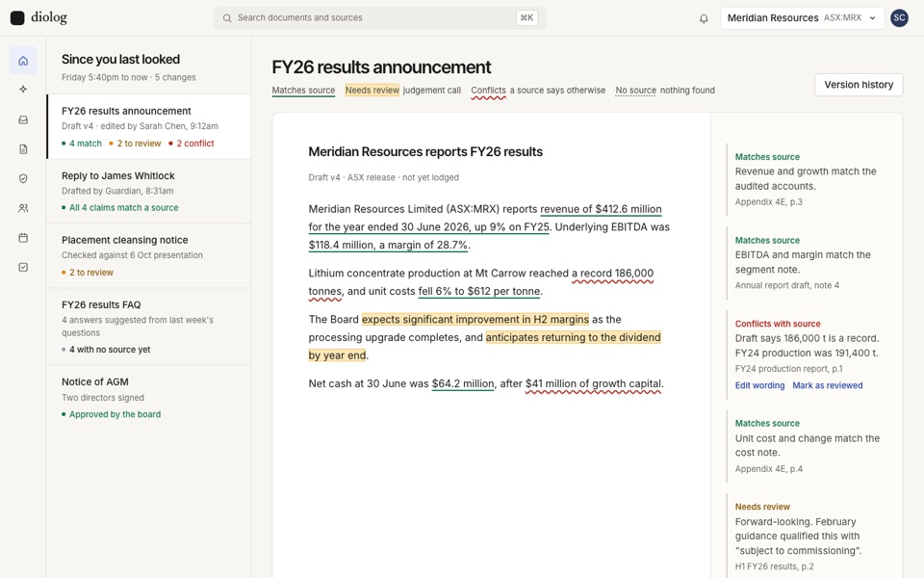Screen dimensions: 924x578
Task: Select FY26 results announcement in list
Action: point(149,127)
